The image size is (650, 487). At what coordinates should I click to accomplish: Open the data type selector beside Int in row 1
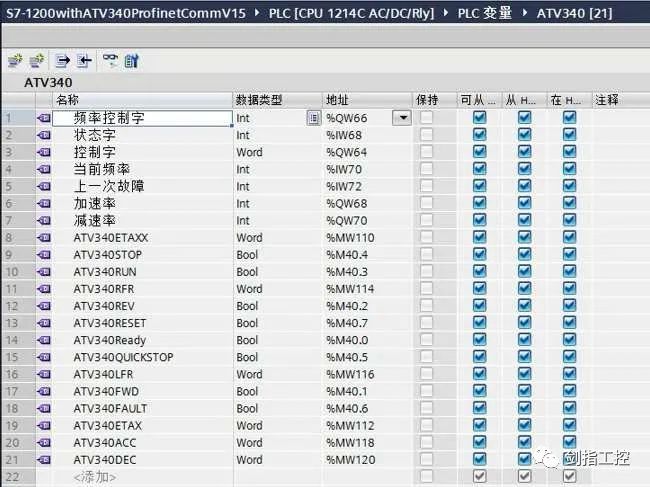coord(314,118)
